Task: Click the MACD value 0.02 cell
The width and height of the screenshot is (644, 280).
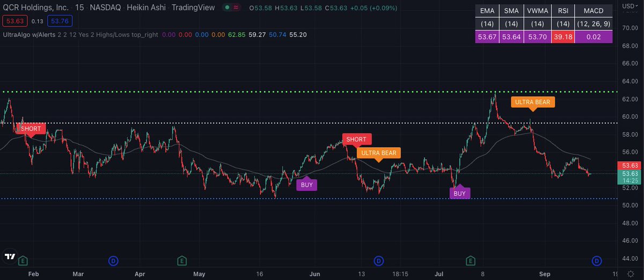Action: [593, 37]
